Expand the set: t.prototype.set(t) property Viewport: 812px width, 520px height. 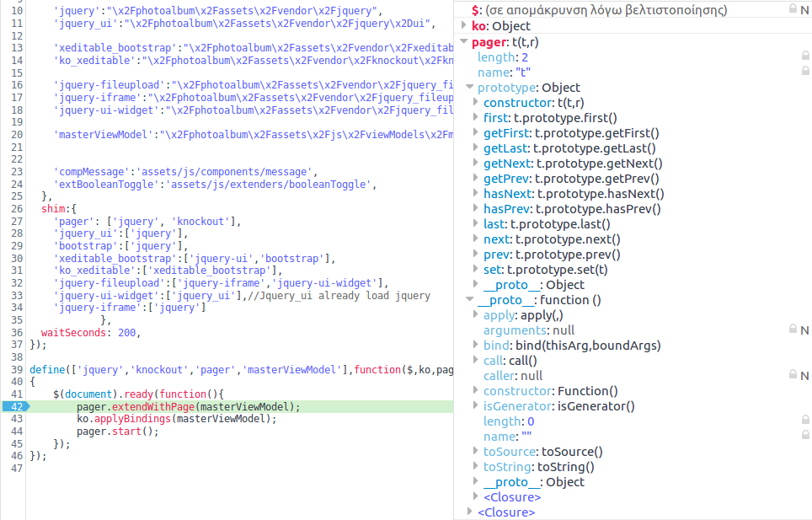click(475, 269)
